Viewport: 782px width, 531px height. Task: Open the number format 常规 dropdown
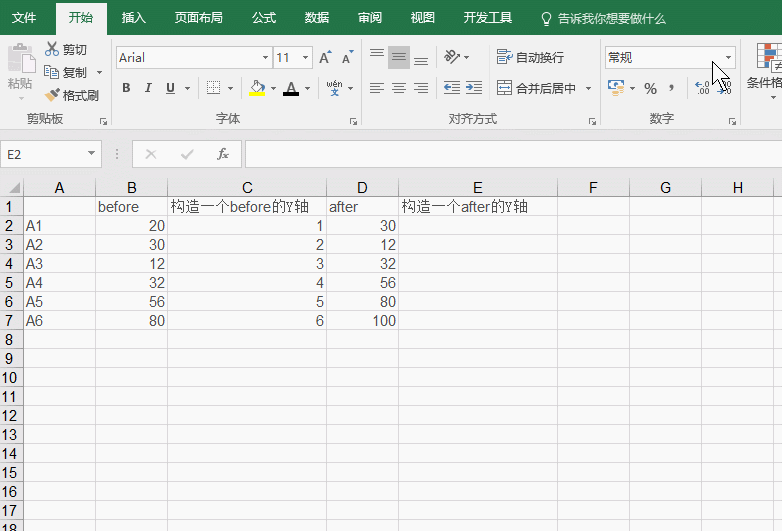[728, 58]
